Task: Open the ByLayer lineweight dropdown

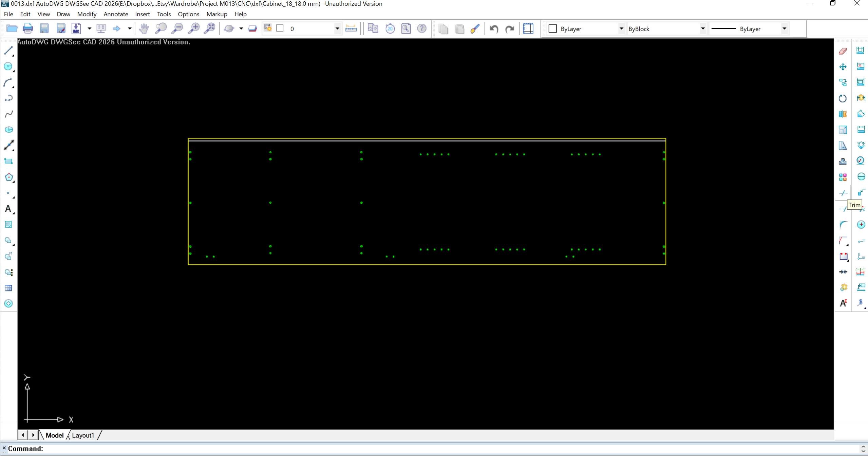Action: [x=784, y=29]
